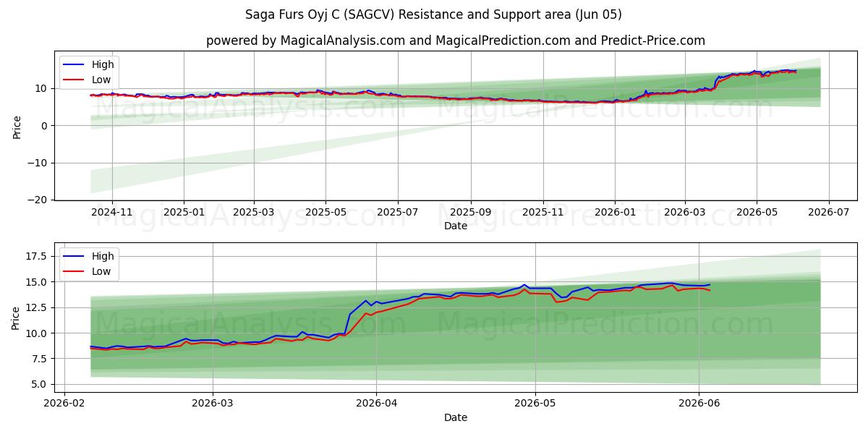Image resolution: width=868 pixels, height=434 pixels.
Task: Click the '2026-01' date tick label
Action: [x=614, y=213]
